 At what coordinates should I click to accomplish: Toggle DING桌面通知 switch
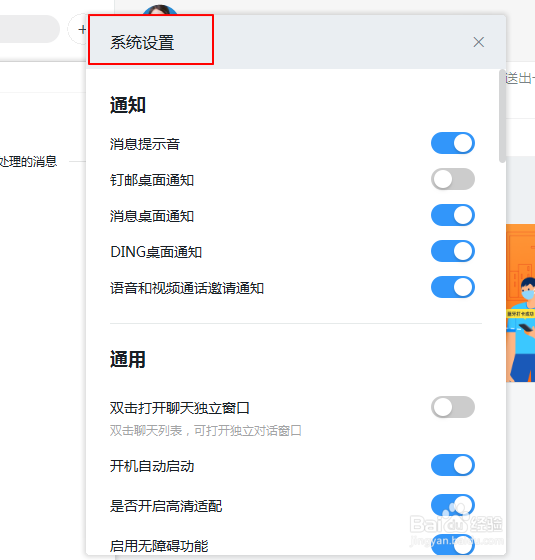coord(452,251)
